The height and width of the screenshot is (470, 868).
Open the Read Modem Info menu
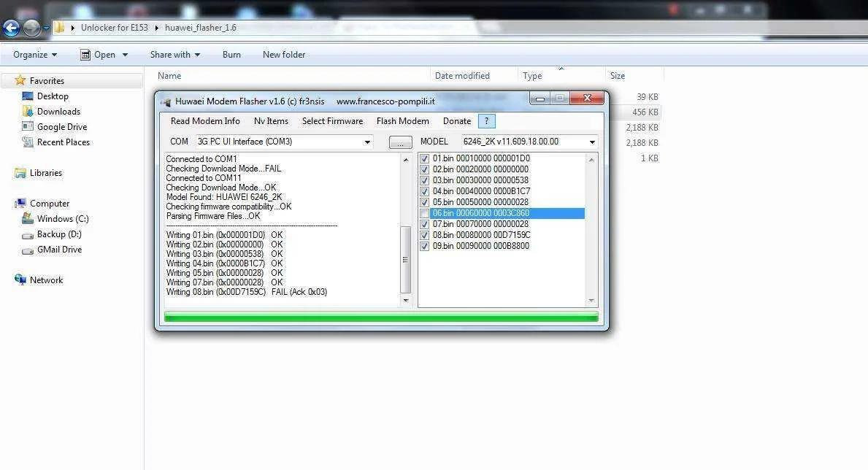coord(205,120)
